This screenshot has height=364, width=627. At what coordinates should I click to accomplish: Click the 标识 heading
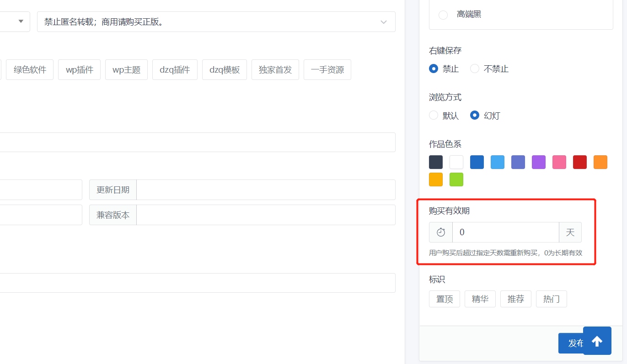pyautogui.click(x=437, y=279)
